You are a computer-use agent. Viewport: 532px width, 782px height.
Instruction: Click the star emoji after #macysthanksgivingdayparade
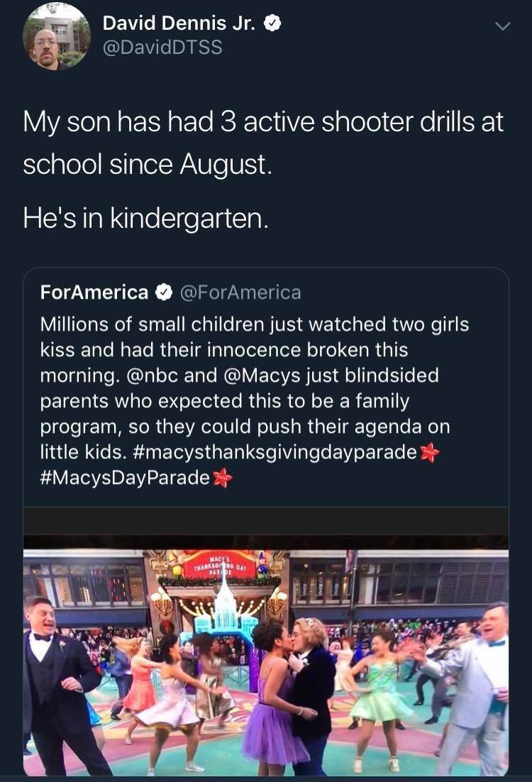pyautogui.click(x=428, y=452)
